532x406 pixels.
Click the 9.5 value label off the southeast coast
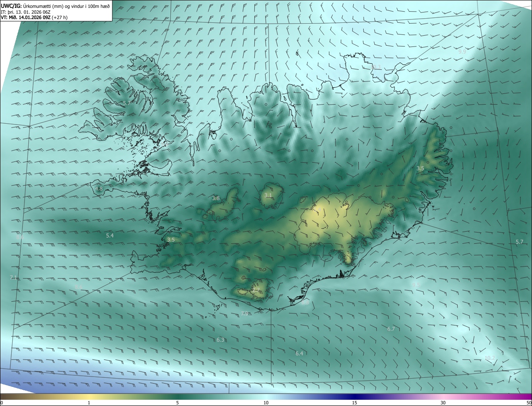point(416,284)
